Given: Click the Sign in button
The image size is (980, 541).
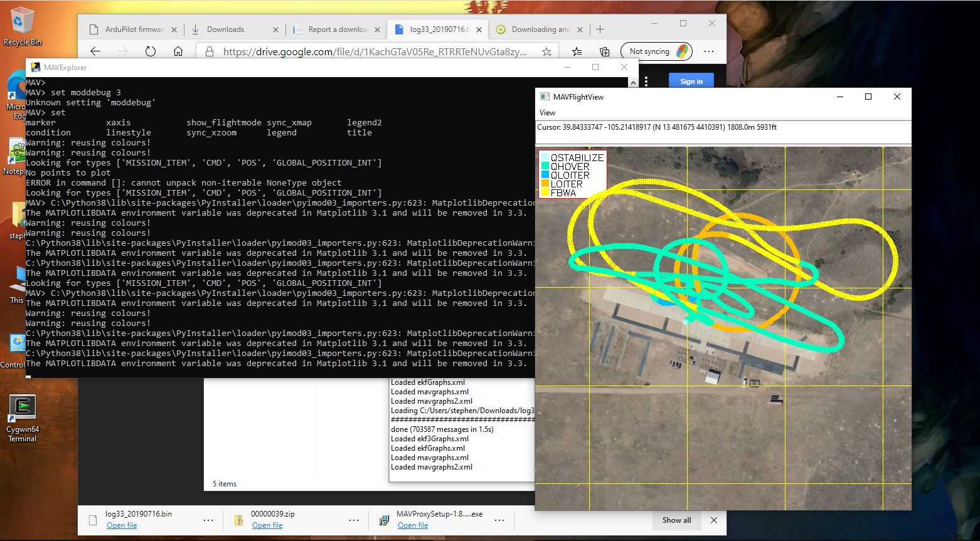Looking at the screenshot, I should coord(691,81).
